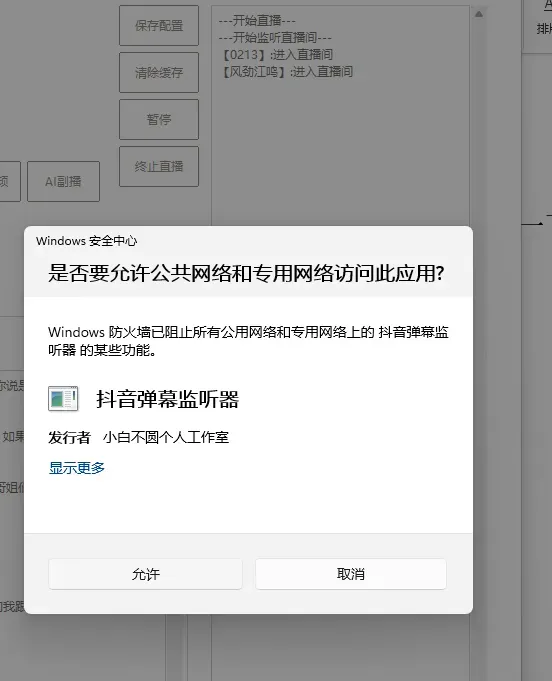Image resolution: width=552 pixels, height=681 pixels.
Task: Click the 清除缓存 button in the background window
Action: (x=159, y=73)
